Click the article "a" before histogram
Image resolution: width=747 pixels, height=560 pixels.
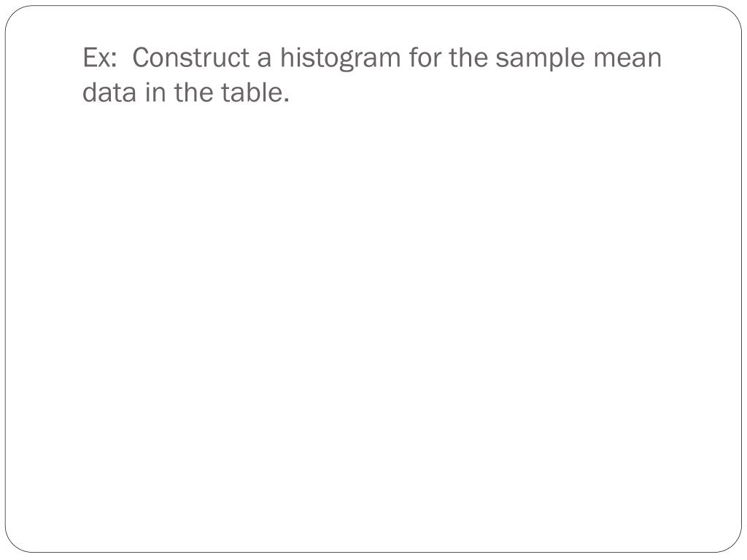click(264, 61)
